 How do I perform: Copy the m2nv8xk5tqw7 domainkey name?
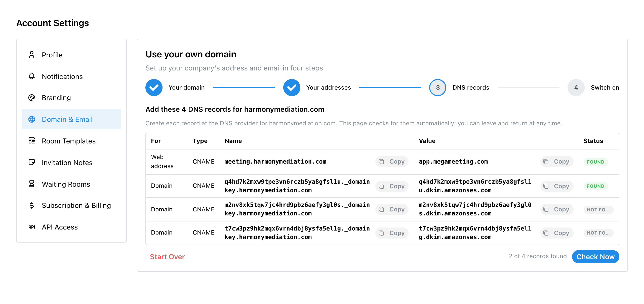point(392,209)
